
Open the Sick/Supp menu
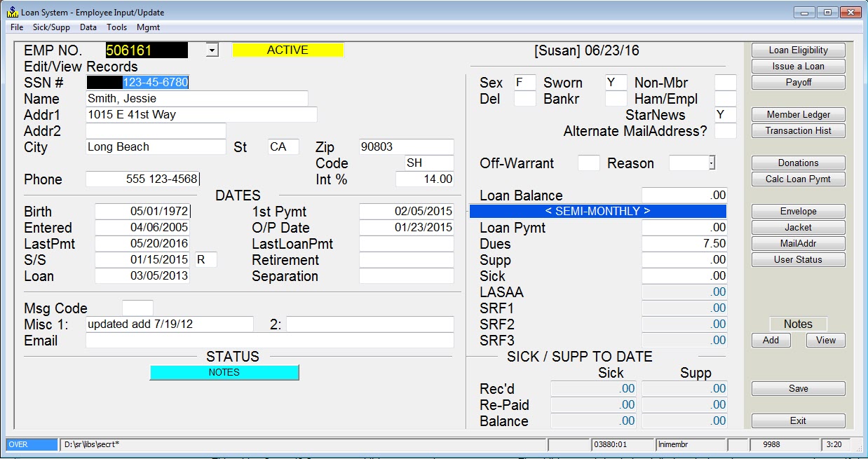51,27
